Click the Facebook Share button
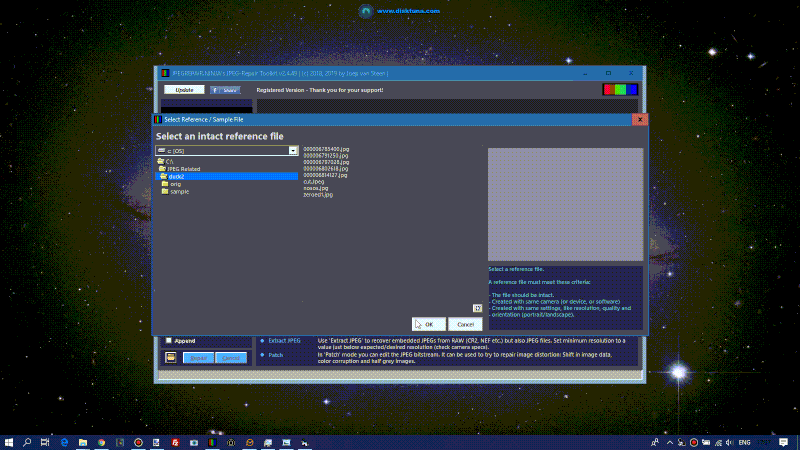 [x=225, y=90]
